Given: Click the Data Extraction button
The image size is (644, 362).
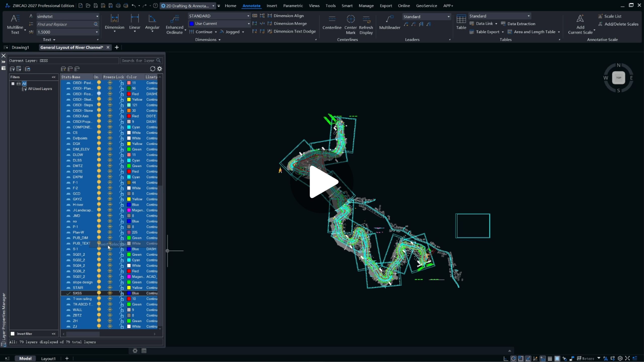Looking at the screenshot, I should [x=518, y=24].
